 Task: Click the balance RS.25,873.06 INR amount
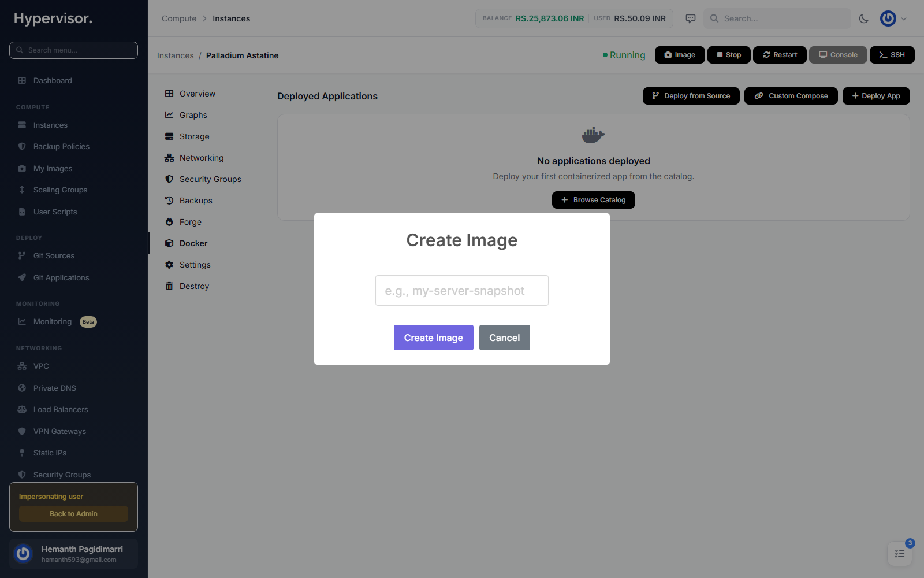[550, 18]
